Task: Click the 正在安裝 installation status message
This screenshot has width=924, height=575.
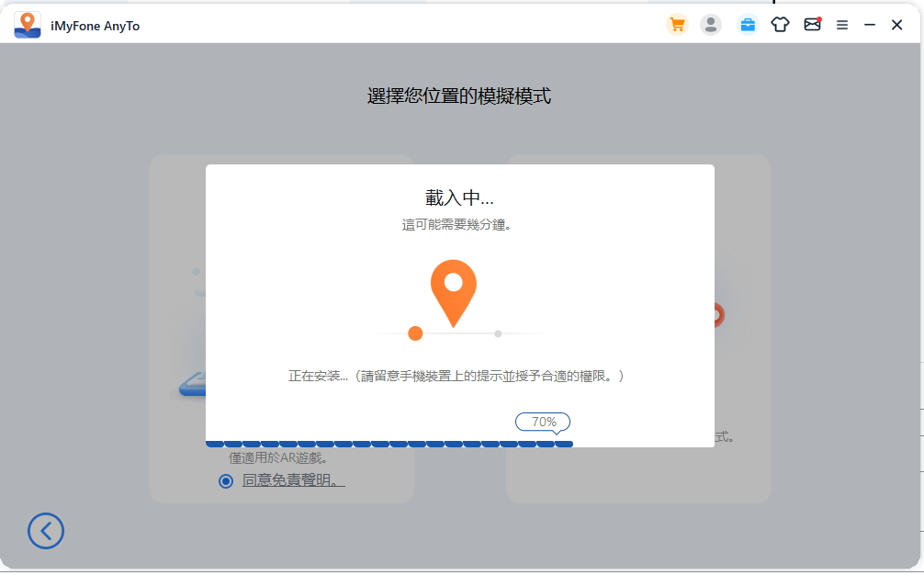Action: pyautogui.click(x=456, y=376)
